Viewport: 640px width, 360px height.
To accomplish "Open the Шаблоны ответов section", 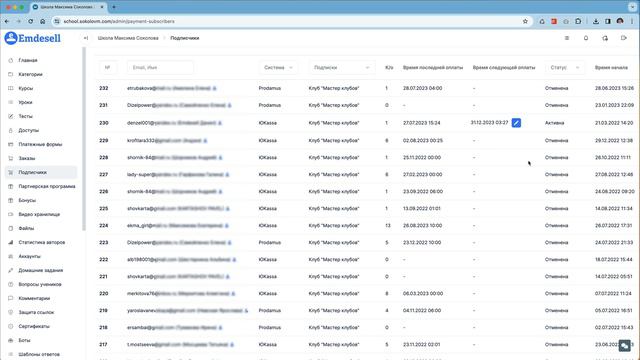I will click(x=39, y=354).
